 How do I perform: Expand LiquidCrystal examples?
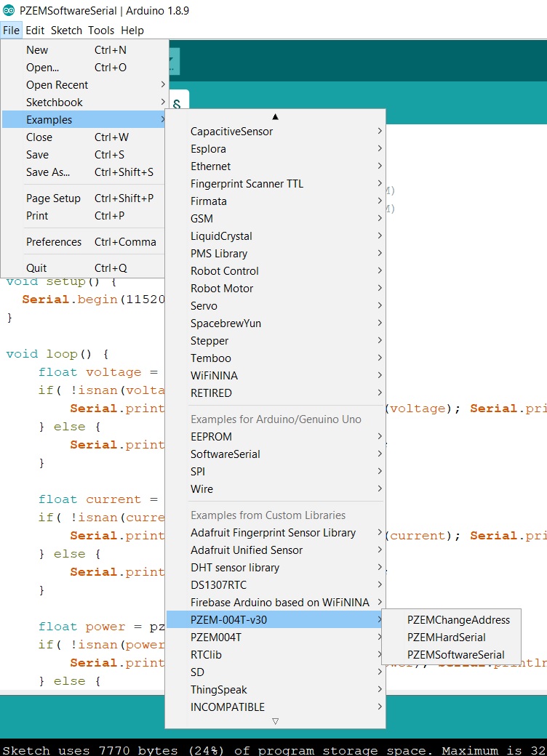click(276, 236)
